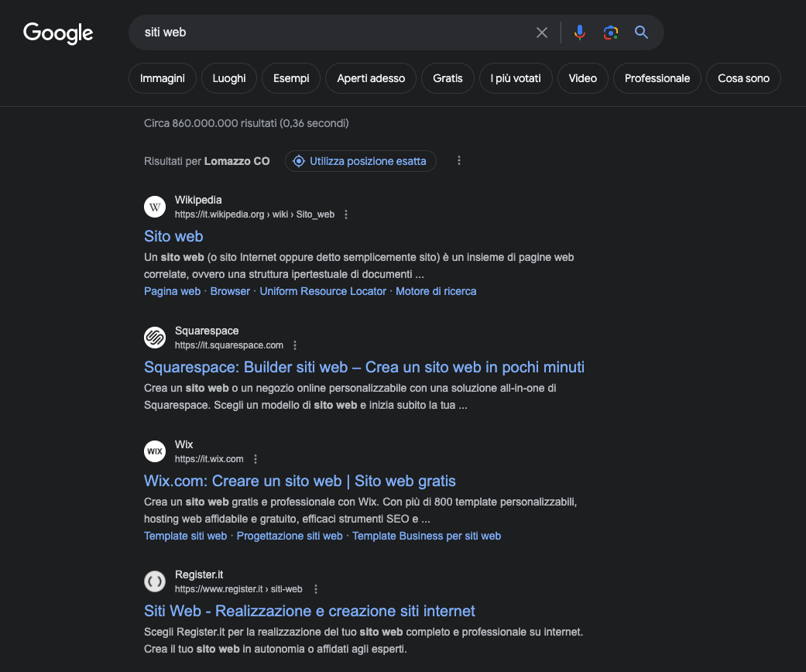This screenshot has height=672, width=806.
Task: Click 'Risultati per Lomazzo CO' text
Action: pos(207,161)
